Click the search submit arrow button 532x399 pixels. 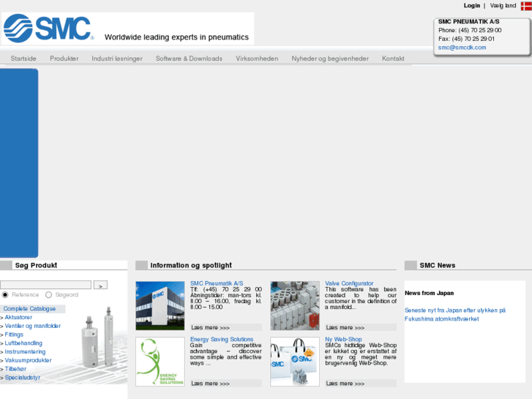pyautogui.click(x=100, y=285)
